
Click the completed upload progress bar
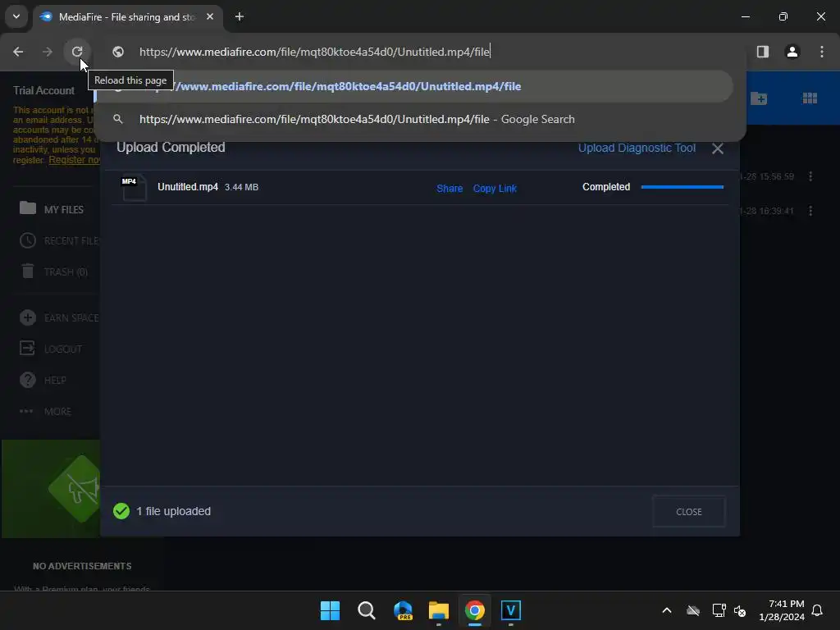682,187
